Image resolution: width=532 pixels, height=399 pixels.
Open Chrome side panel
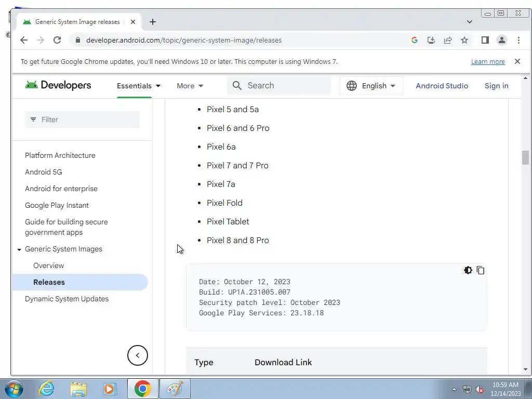[x=485, y=40]
